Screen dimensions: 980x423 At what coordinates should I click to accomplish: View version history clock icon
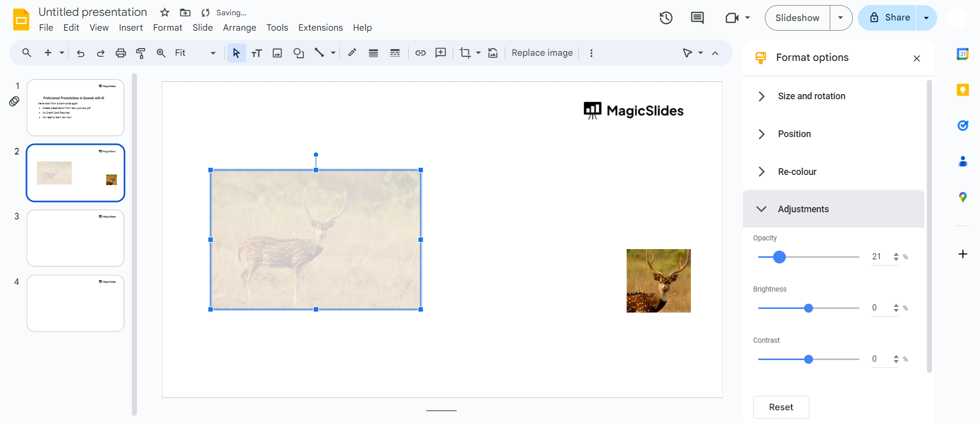pos(666,18)
